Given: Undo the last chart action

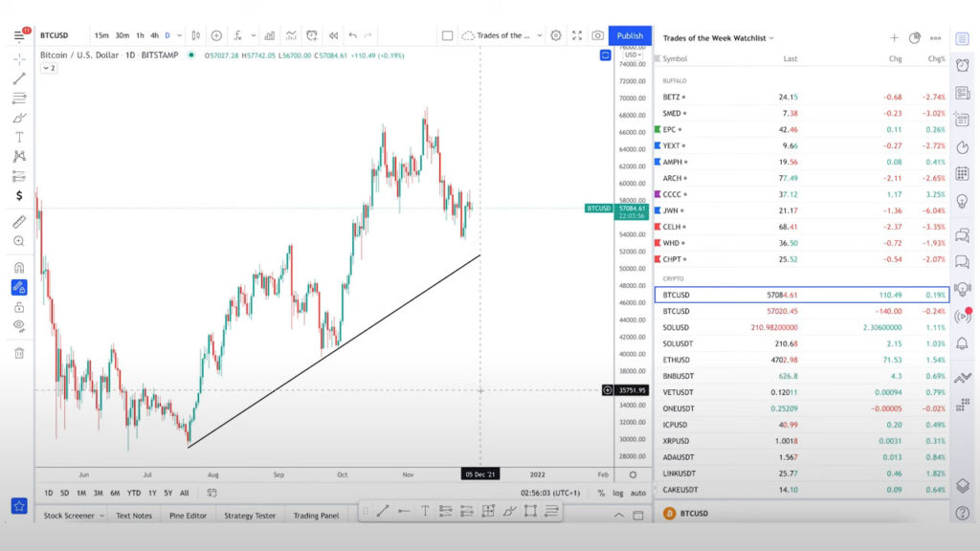Looking at the screenshot, I should (x=353, y=35).
